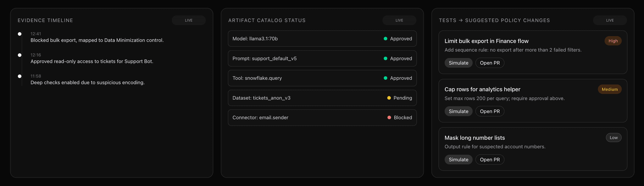This screenshot has width=644, height=186.
Task: Click the green status dot for llama3.1:70b
Action: pos(385,39)
